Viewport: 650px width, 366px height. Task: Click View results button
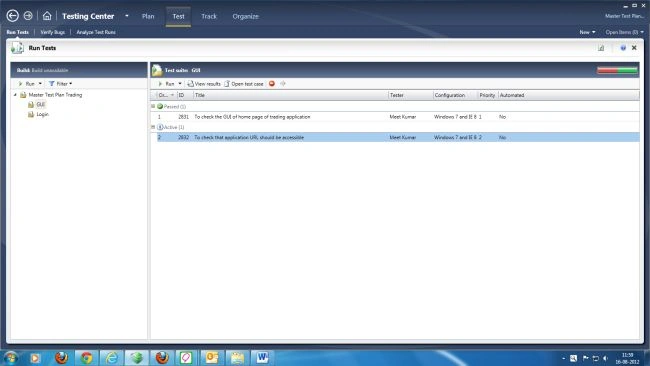204,84
